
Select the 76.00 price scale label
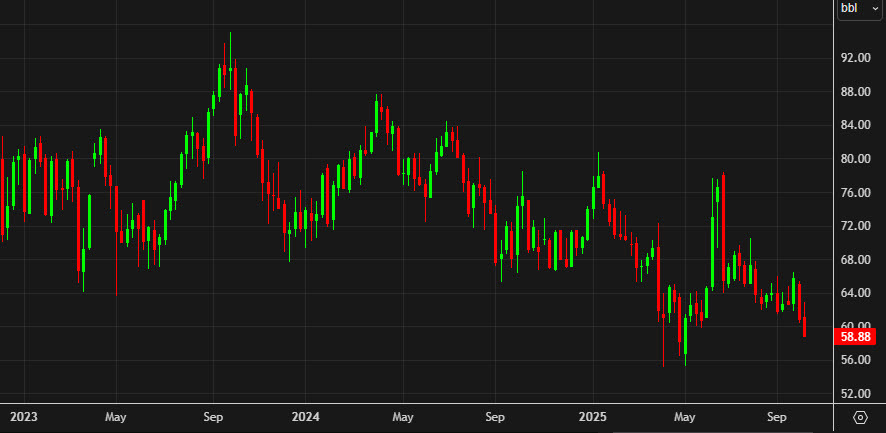click(x=855, y=193)
